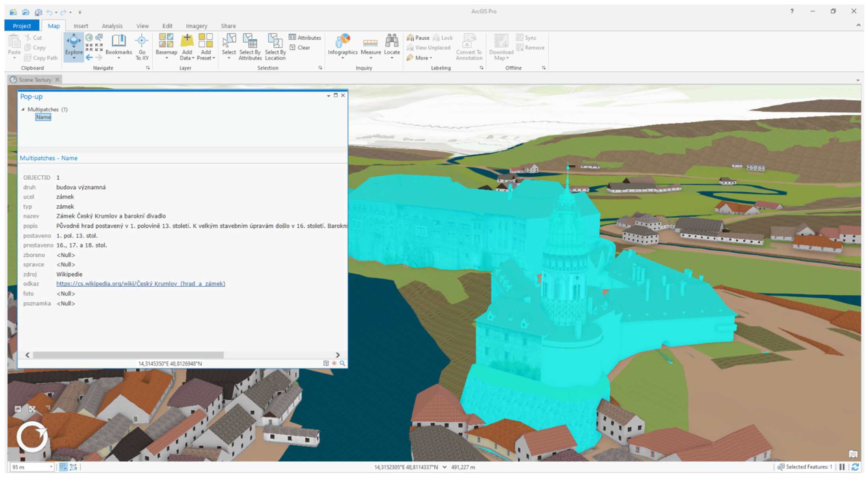The image size is (868, 477).
Task: Click the pop-up horizontal scrollbar
Action: tap(128, 355)
